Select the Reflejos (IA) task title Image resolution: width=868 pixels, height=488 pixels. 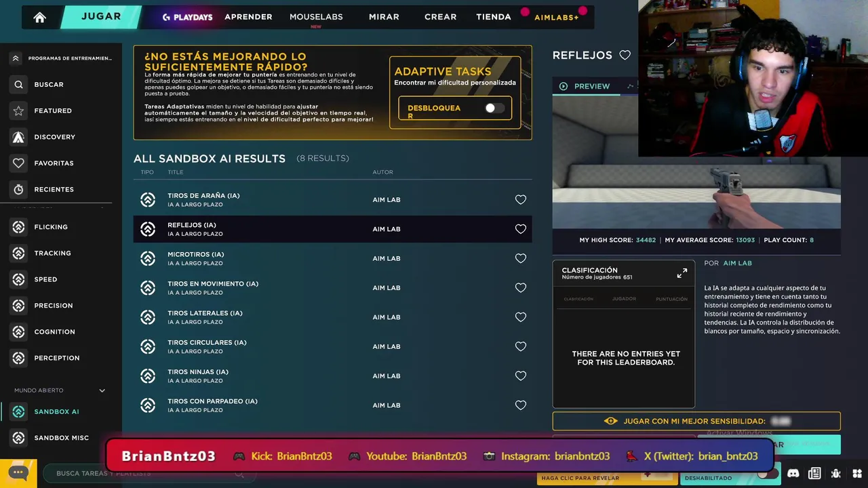point(192,225)
